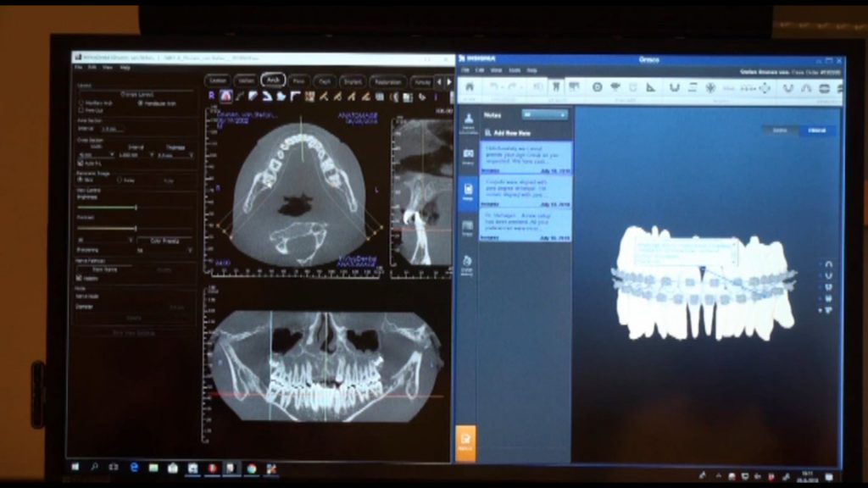Click the Home icon in Insignia toolbar
The width and height of the screenshot is (868, 488).
pos(468,87)
